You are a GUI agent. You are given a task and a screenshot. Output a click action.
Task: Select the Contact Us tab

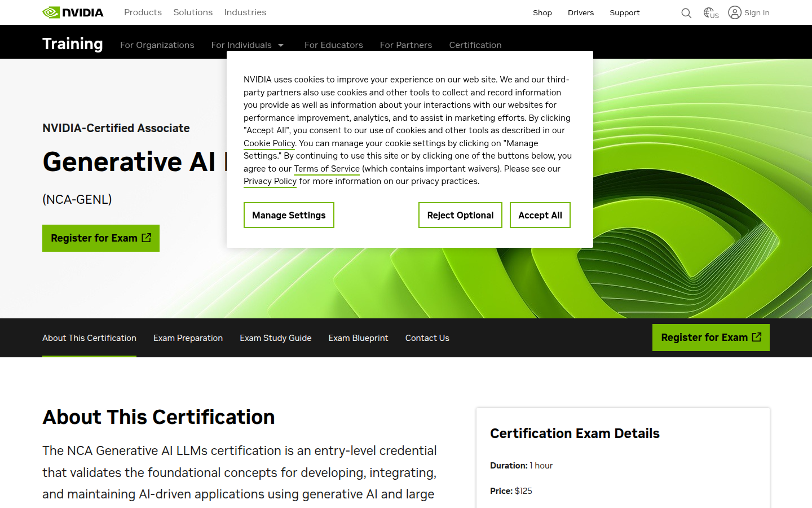[x=427, y=338]
